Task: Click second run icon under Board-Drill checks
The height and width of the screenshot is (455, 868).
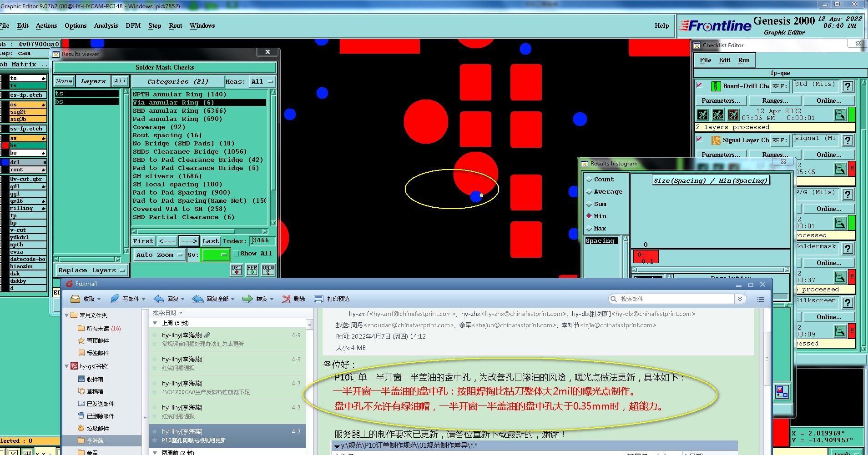Action: [x=718, y=115]
